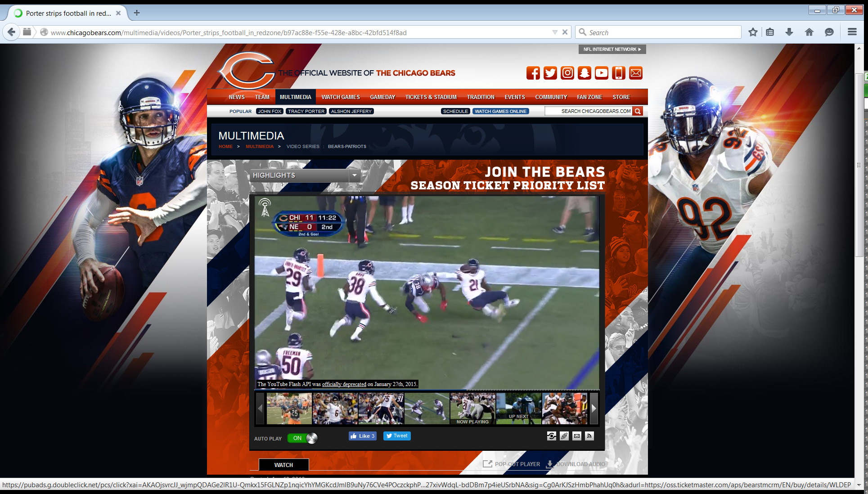Show the next video thumbnails with right arrow
This screenshot has height=494, width=868.
point(594,409)
